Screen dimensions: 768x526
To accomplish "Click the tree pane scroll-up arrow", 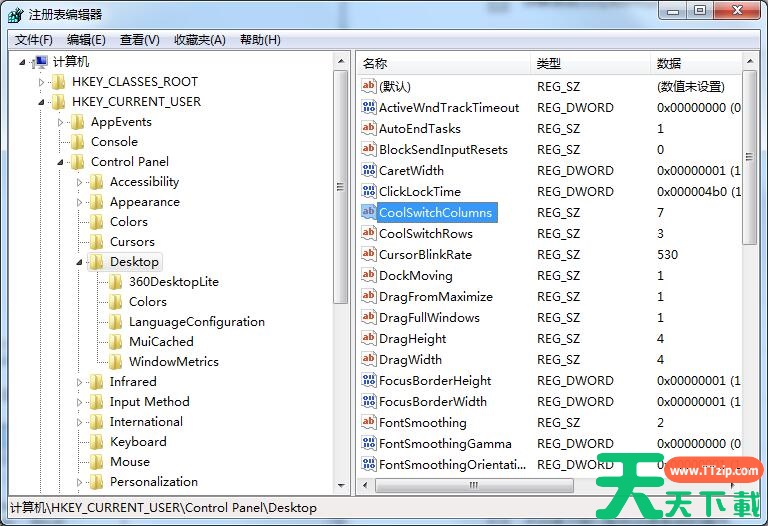I will [341, 61].
